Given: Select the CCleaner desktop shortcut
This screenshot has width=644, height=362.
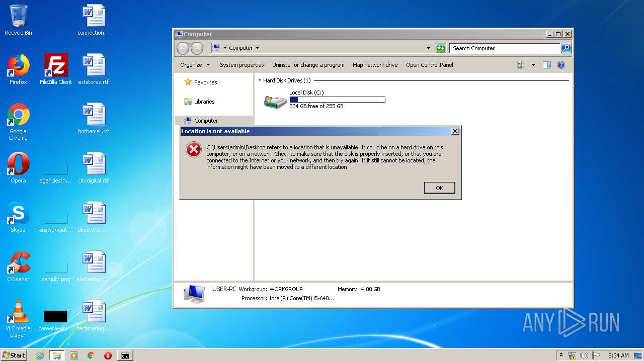Looking at the screenshot, I should 18,266.
